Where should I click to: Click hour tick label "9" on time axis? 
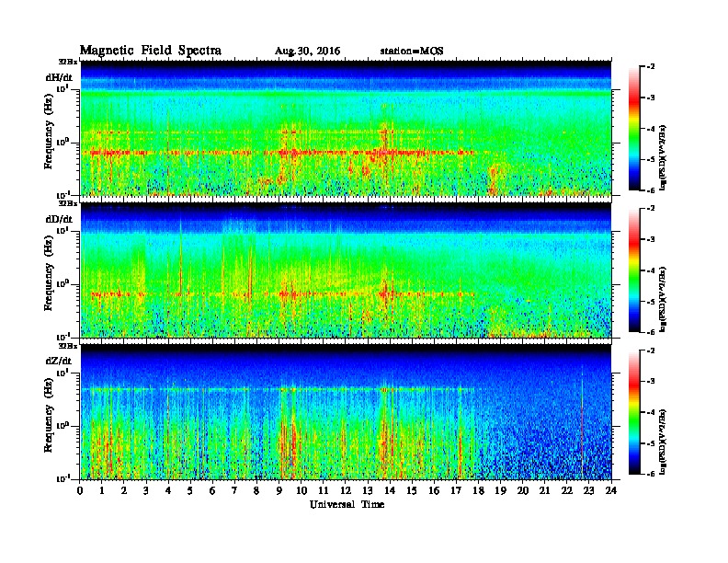point(279,491)
